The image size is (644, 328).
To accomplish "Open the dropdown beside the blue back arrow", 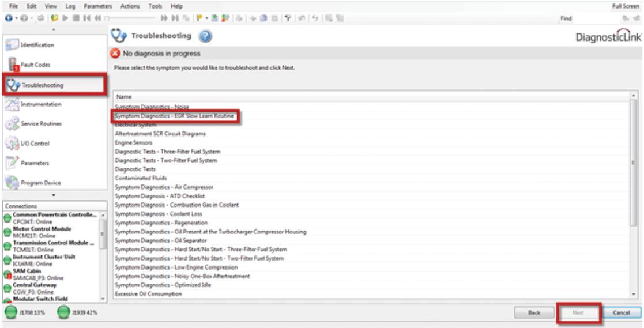I will coord(16,18).
